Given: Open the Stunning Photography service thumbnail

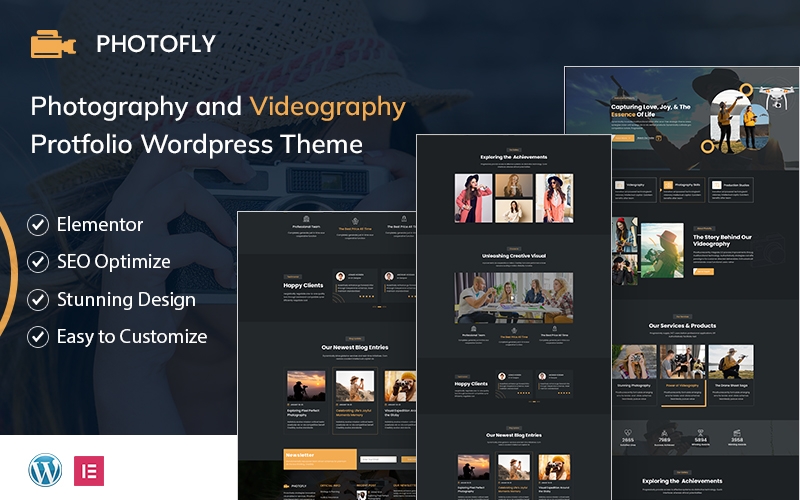Looking at the screenshot, I should pyautogui.click(x=634, y=362).
